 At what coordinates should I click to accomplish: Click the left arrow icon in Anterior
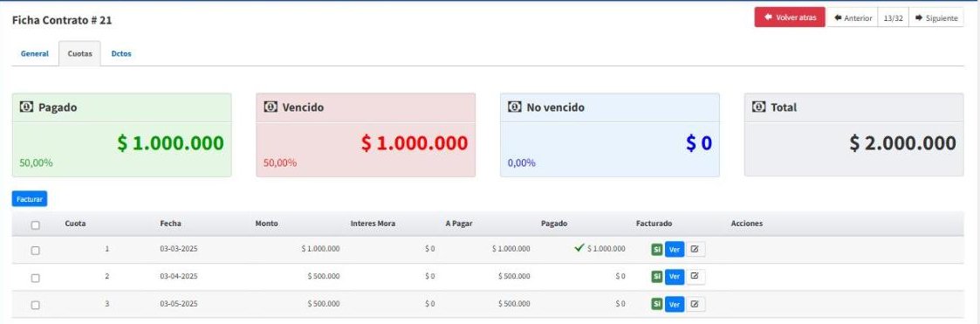tap(838, 17)
